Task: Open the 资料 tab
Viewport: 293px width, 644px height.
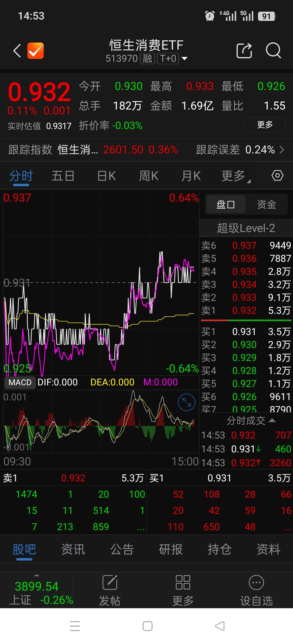Action: (x=269, y=549)
